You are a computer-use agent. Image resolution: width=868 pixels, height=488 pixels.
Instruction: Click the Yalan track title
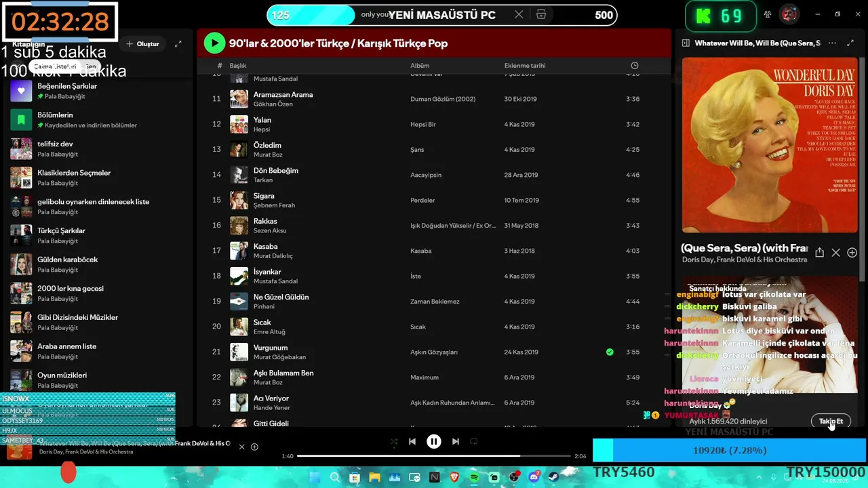tap(262, 120)
